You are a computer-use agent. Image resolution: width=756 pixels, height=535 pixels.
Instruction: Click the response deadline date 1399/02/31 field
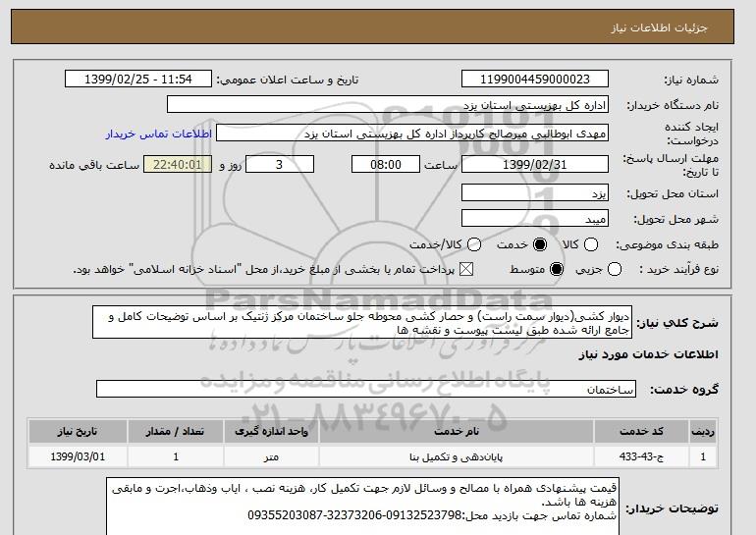point(535,164)
